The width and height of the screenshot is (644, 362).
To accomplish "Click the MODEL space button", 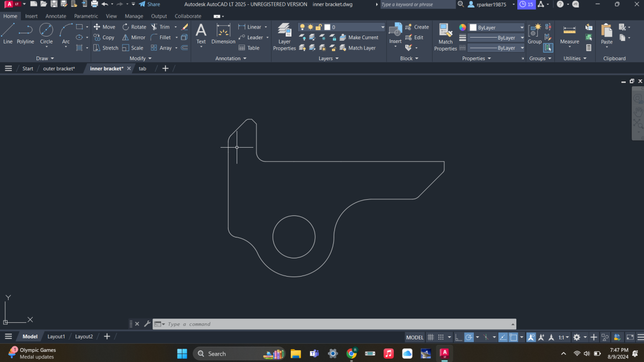I will pos(415,337).
